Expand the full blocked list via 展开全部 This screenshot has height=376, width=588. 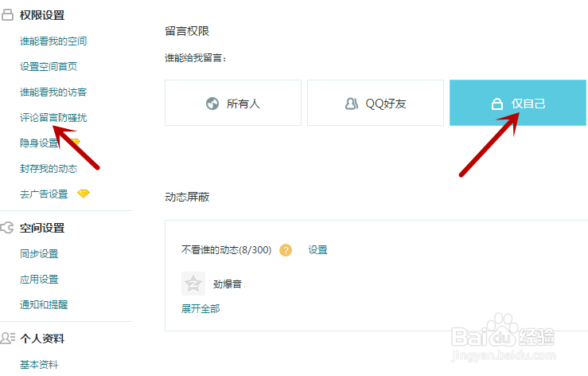tap(201, 308)
